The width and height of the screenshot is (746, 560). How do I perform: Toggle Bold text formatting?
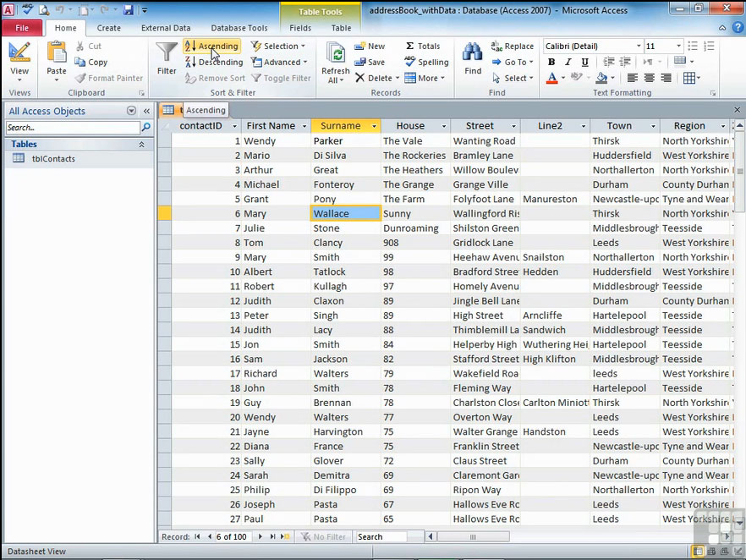coord(551,62)
